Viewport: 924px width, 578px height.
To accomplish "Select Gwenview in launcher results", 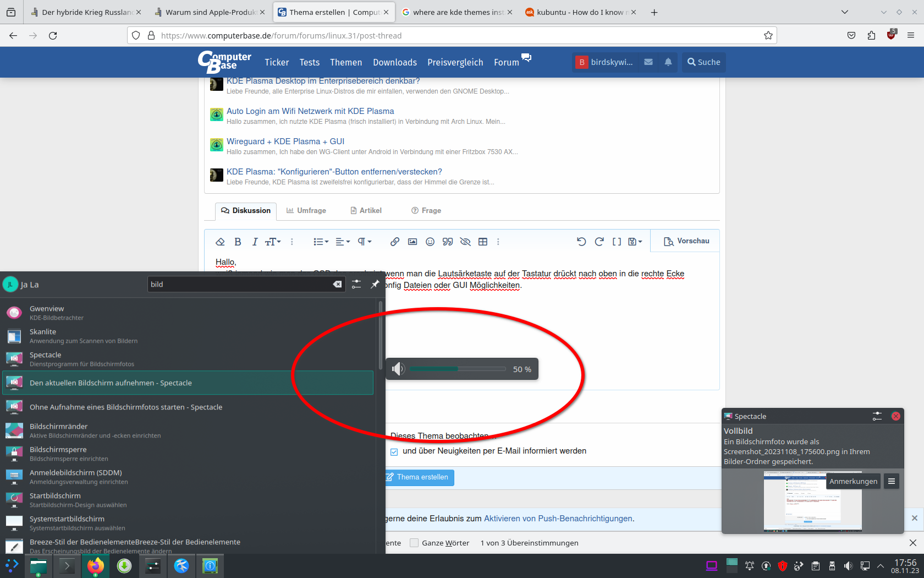I will (188, 313).
